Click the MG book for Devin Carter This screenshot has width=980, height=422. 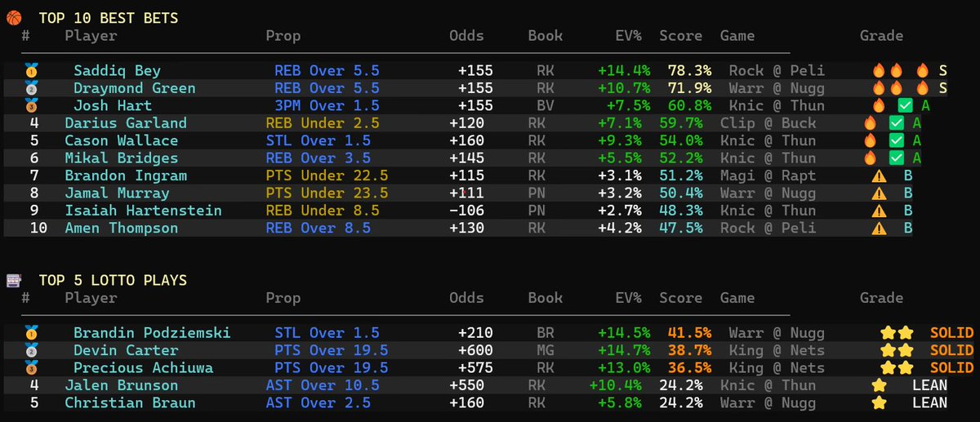(x=545, y=350)
